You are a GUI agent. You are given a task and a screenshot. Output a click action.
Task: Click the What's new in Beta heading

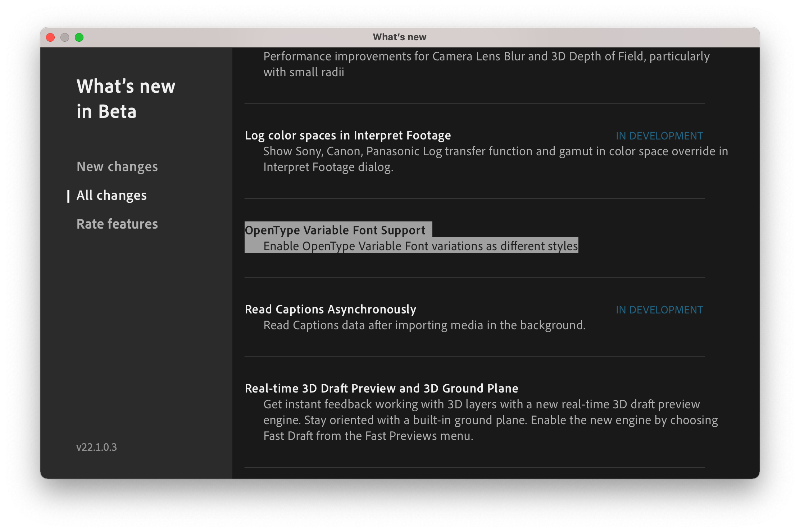pos(126,98)
